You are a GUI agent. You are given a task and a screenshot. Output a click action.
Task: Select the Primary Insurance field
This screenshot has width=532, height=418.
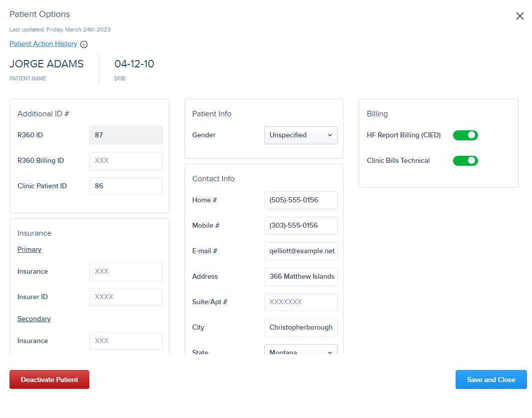[x=126, y=271]
